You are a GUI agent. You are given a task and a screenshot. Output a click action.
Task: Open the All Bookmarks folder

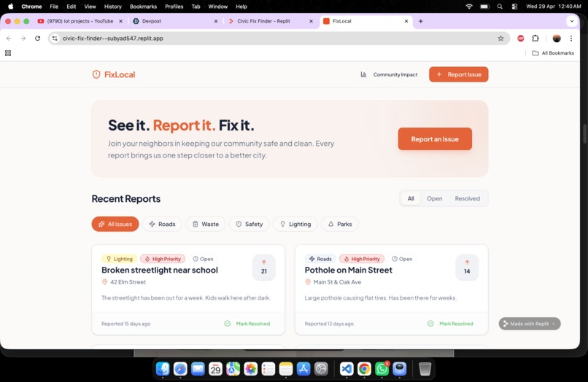click(553, 53)
